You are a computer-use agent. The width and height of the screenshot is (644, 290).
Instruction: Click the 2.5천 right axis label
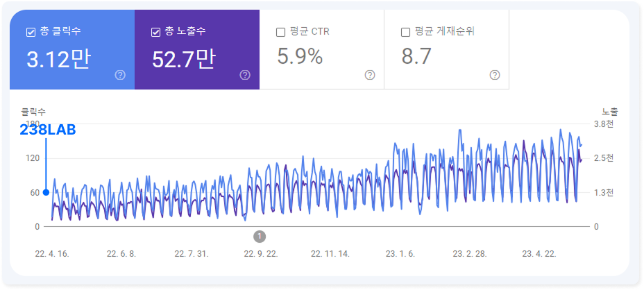pyautogui.click(x=604, y=159)
